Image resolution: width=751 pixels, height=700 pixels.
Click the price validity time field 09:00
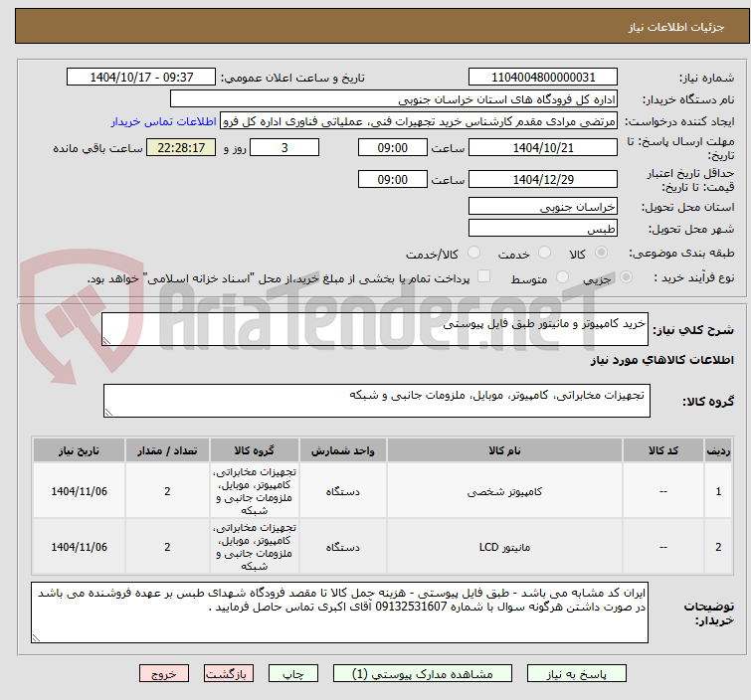392,180
